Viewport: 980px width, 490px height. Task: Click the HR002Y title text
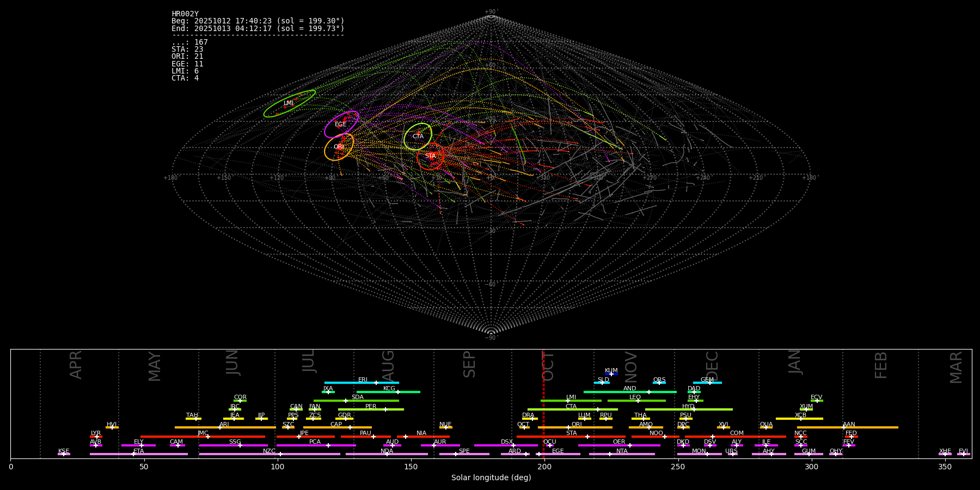185,14
